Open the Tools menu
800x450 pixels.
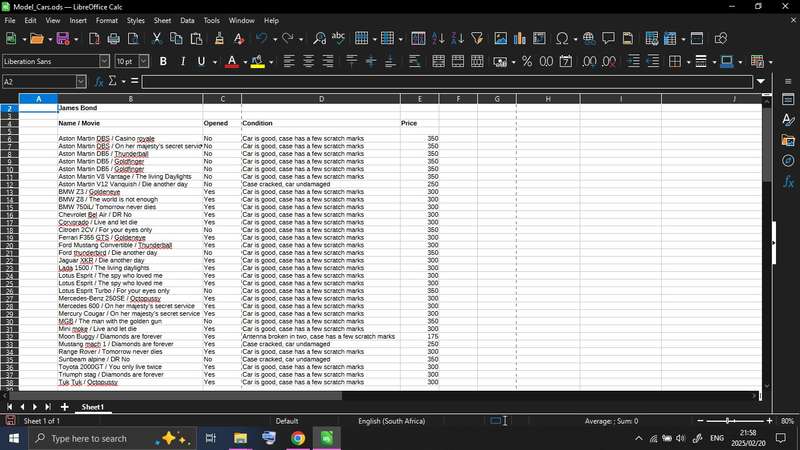point(211,20)
